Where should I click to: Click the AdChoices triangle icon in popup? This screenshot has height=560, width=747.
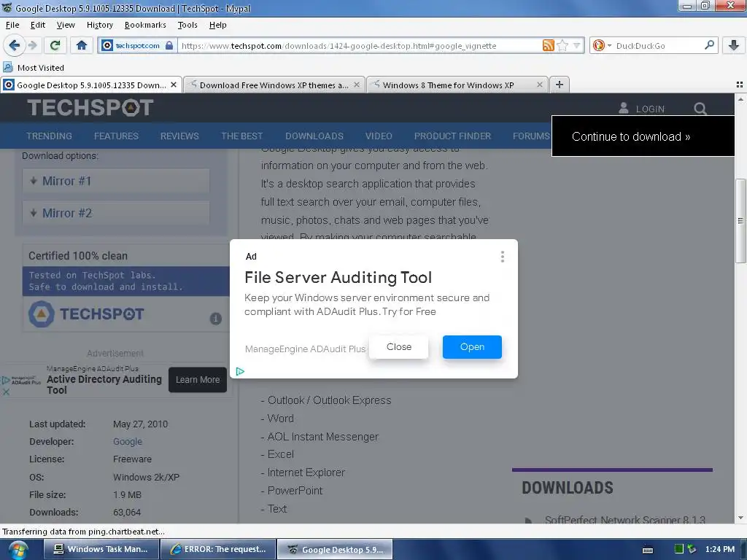click(x=240, y=371)
